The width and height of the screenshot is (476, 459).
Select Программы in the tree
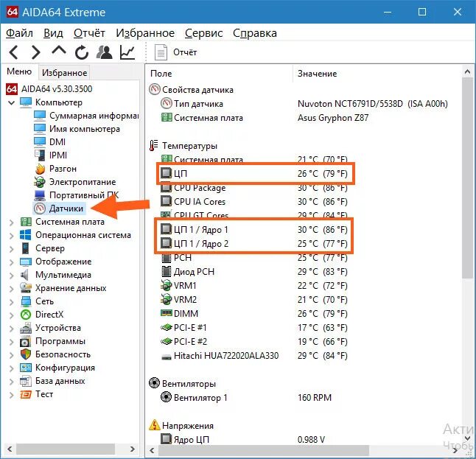pos(60,341)
